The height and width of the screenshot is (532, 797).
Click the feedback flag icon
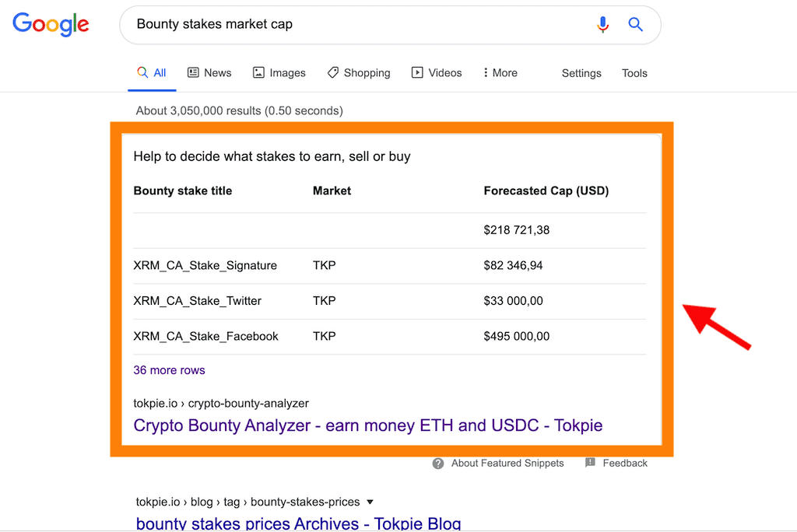tap(590, 463)
